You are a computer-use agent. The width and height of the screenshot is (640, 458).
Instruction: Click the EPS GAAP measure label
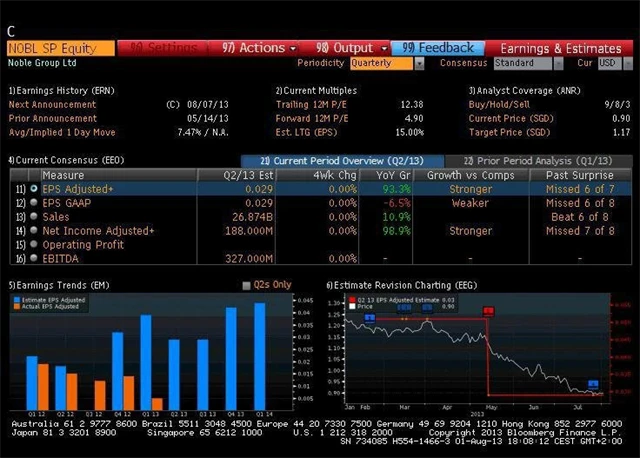[67, 203]
